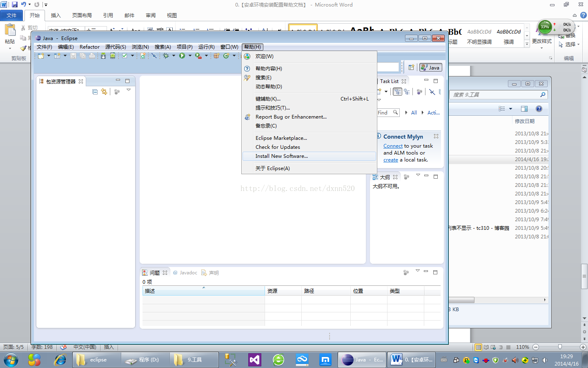The image size is (588, 368).
Task: Click the Word zoom slider handle
Action: (x=560, y=347)
